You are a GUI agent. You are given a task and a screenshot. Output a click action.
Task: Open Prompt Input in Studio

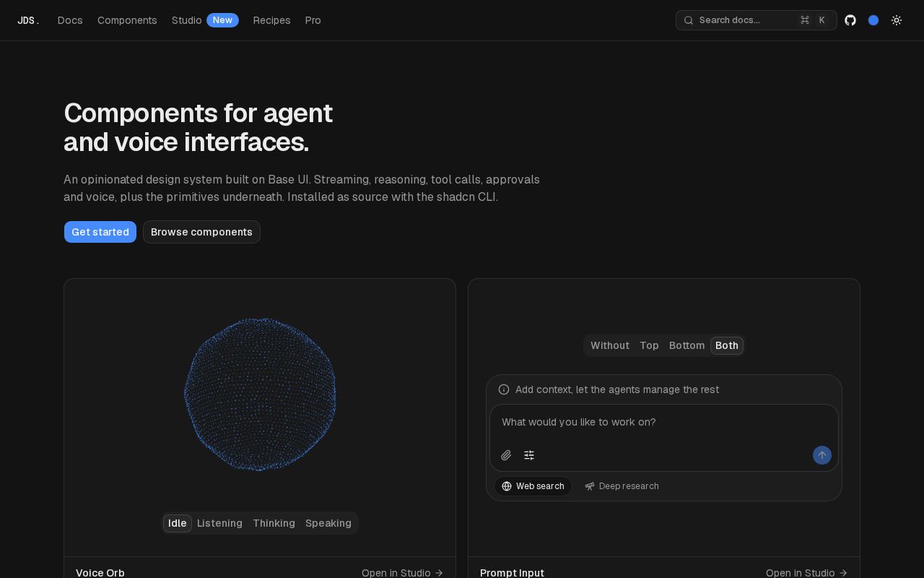(806, 573)
